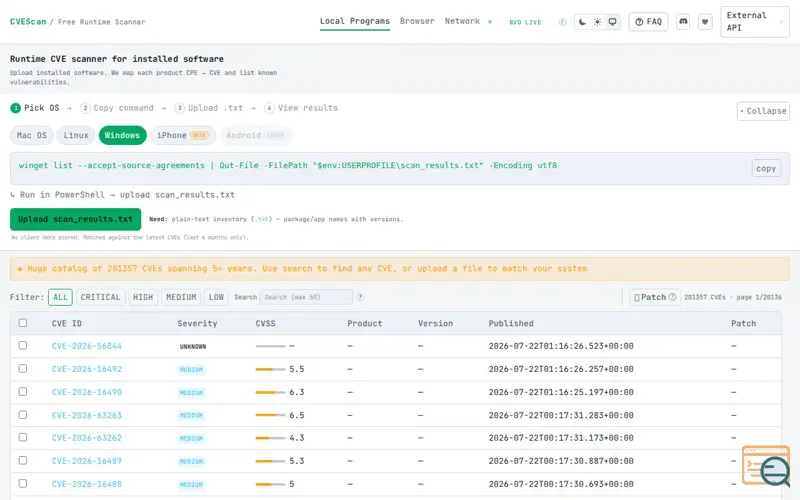
Task: Tick the select-all checkbox in table header
Action: coord(22,323)
